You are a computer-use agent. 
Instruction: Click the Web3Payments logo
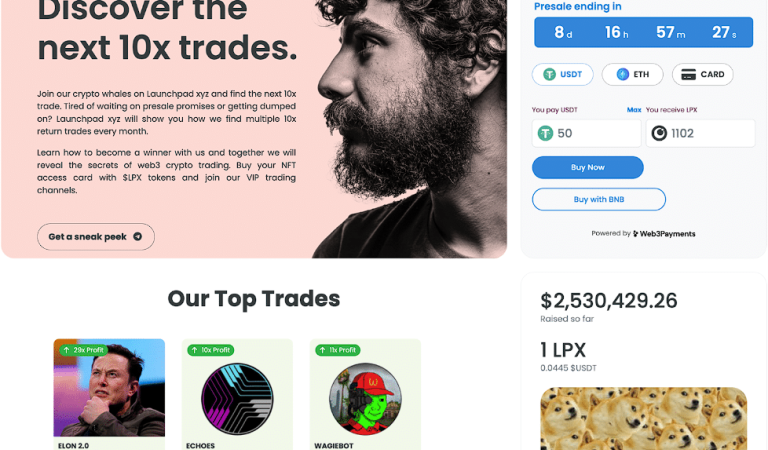point(664,234)
